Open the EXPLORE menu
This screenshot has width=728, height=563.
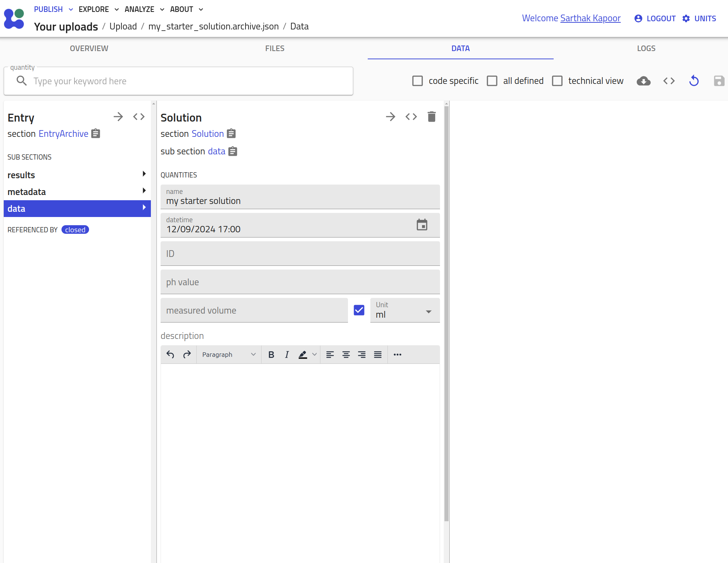96,9
